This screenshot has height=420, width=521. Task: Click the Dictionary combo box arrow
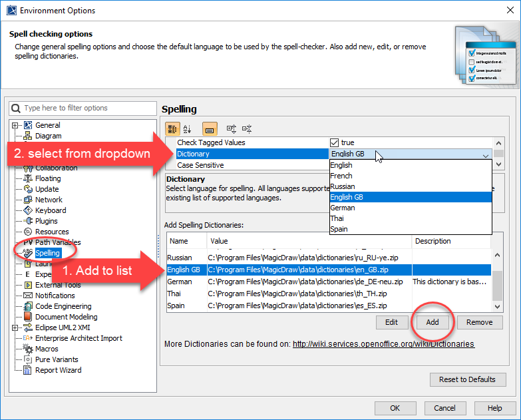[485, 154]
